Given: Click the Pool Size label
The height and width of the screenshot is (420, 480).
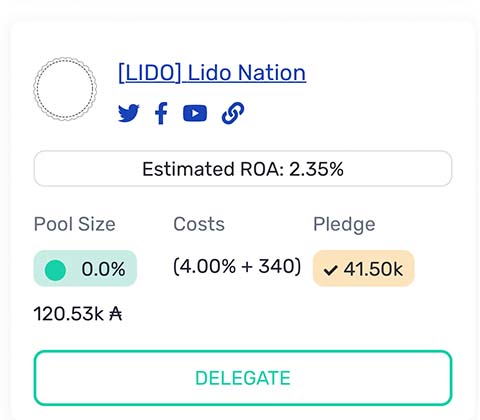Looking at the screenshot, I should pos(75,224).
